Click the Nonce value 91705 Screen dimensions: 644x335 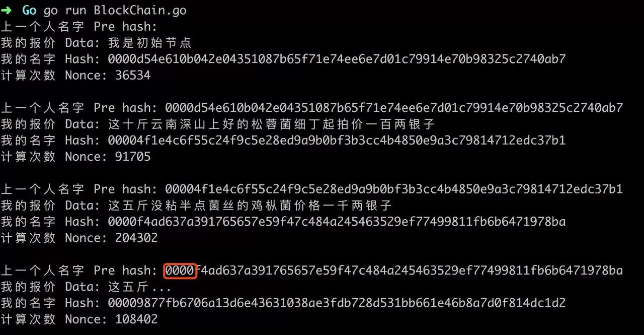pyautogui.click(x=133, y=157)
